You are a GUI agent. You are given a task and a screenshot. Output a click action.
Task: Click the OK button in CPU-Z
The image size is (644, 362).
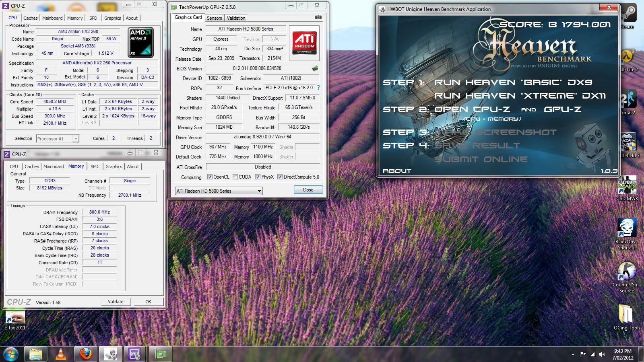click(x=148, y=302)
